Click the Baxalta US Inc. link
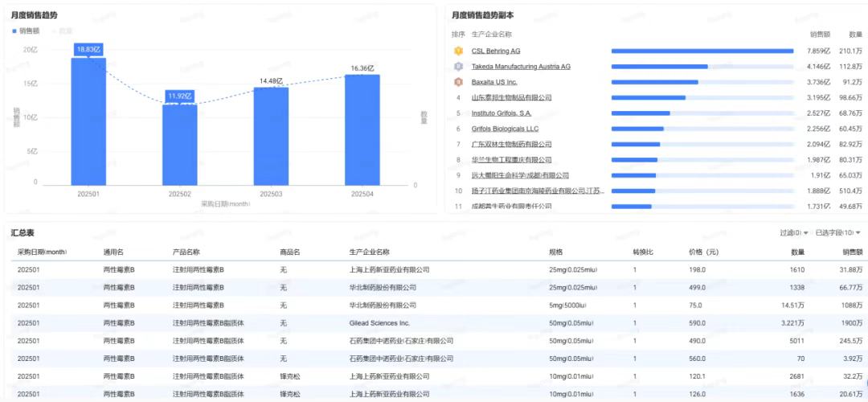The image size is (868, 402). (x=493, y=82)
